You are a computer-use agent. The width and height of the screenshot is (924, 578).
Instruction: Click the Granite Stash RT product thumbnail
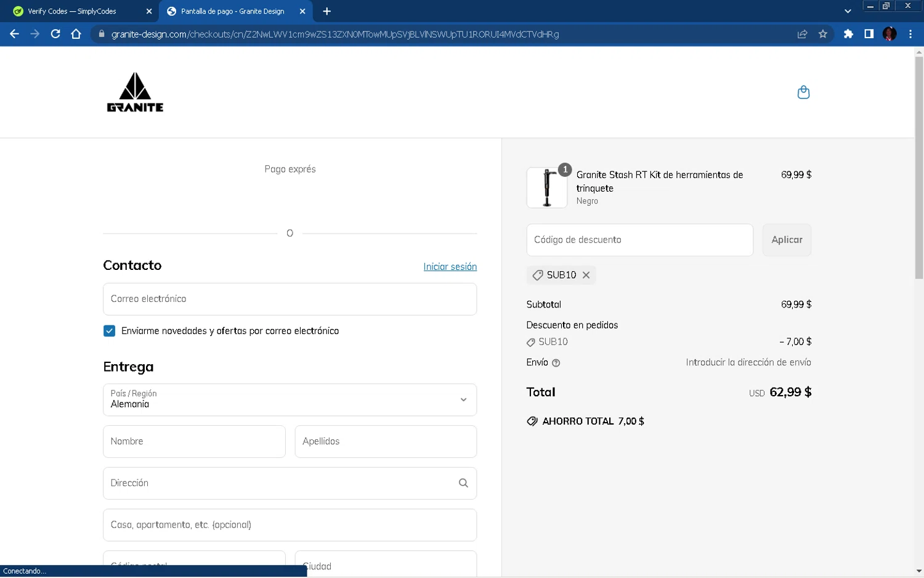point(547,187)
